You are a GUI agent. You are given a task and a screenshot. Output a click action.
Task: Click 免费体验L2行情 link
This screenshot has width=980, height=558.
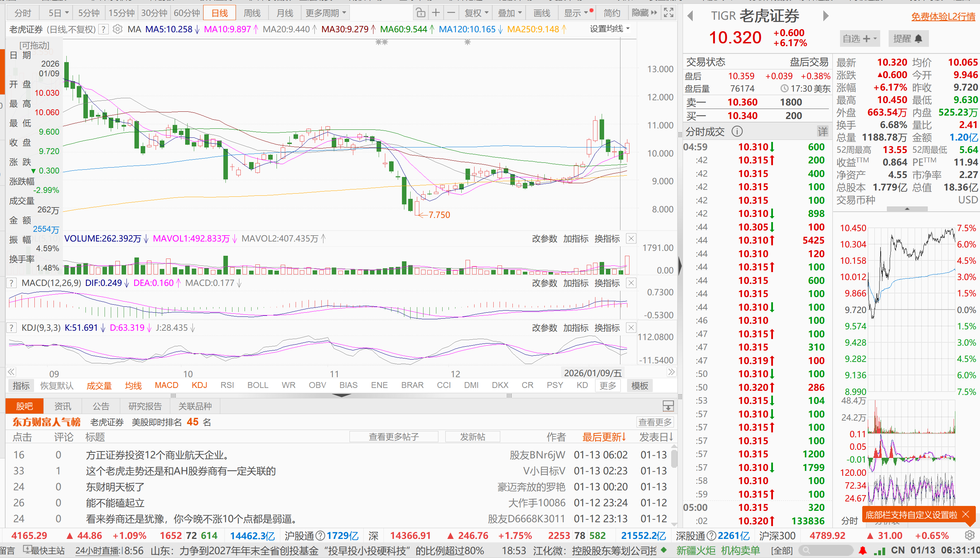943,16
